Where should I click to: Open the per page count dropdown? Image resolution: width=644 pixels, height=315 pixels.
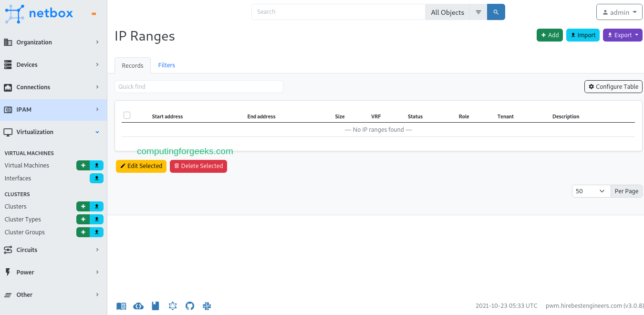coord(592,191)
